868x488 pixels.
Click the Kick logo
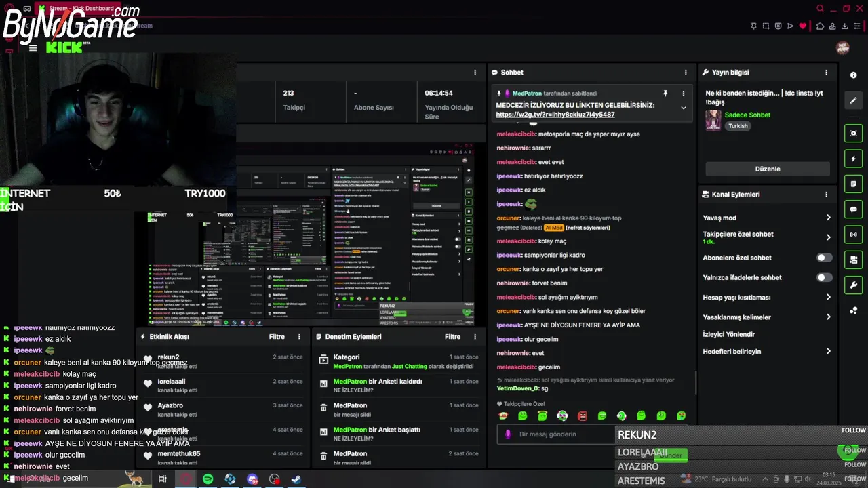[64, 47]
